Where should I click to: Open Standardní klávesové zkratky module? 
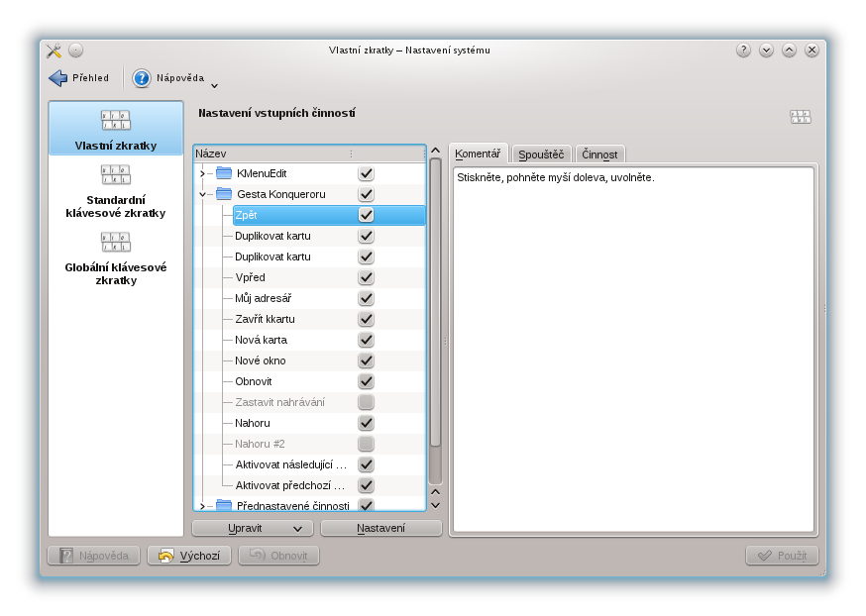[x=116, y=175]
